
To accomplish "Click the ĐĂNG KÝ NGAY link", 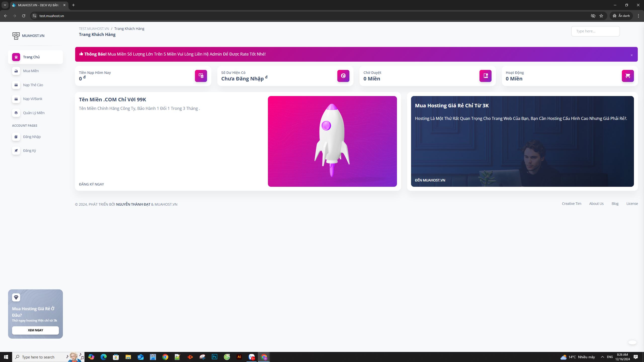I will pyautogui.click(x=91, y=184).
